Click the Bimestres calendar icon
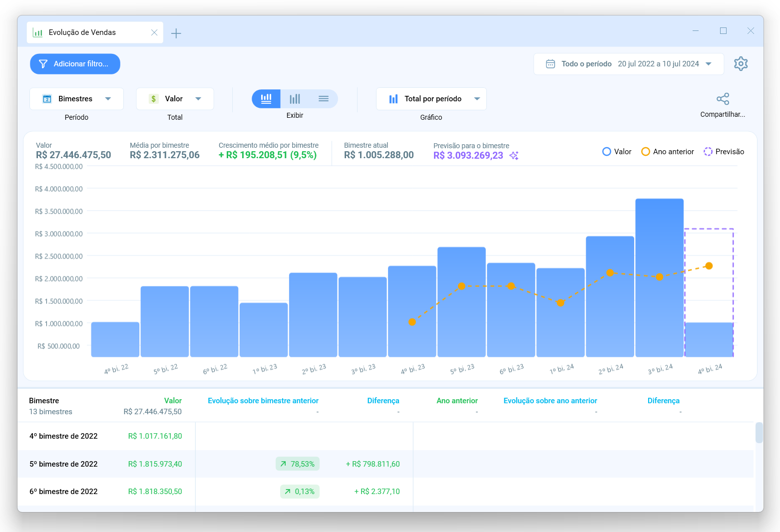 (x=47, y=99)
